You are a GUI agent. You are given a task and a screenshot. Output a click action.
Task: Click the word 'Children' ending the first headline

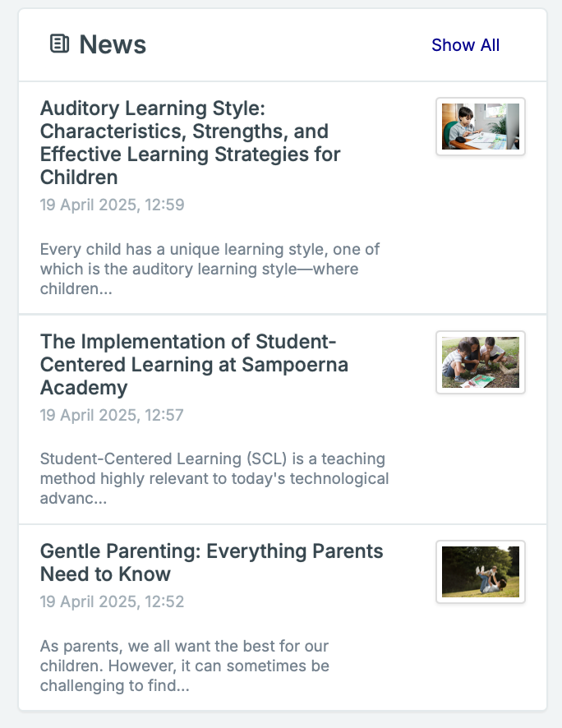pyautogui.click(x=79, y=177)
